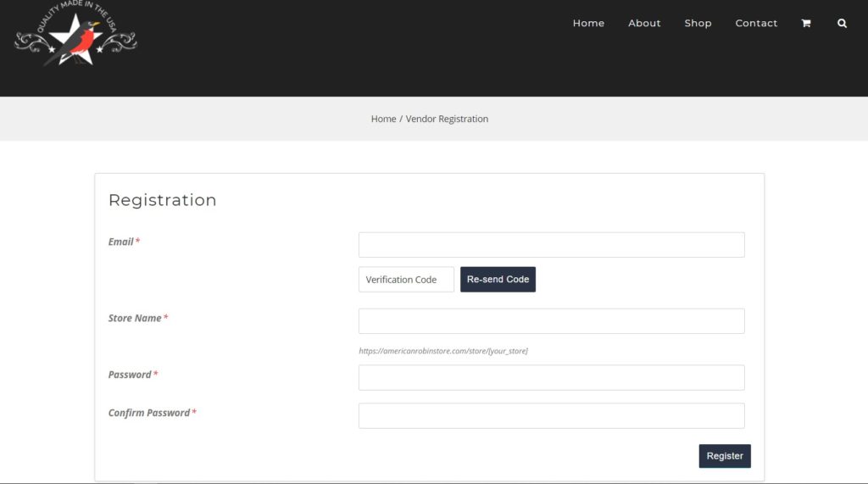Click into the Password field

click(x=551, y=378)
